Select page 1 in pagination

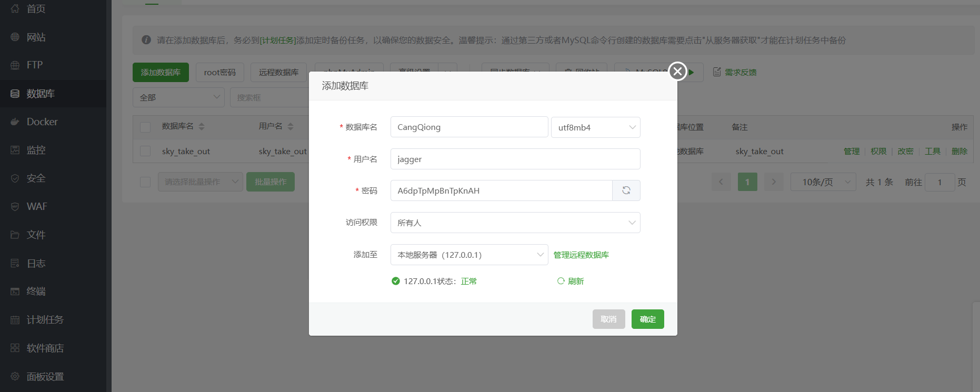pyautogui.click(x=747, y=182)
